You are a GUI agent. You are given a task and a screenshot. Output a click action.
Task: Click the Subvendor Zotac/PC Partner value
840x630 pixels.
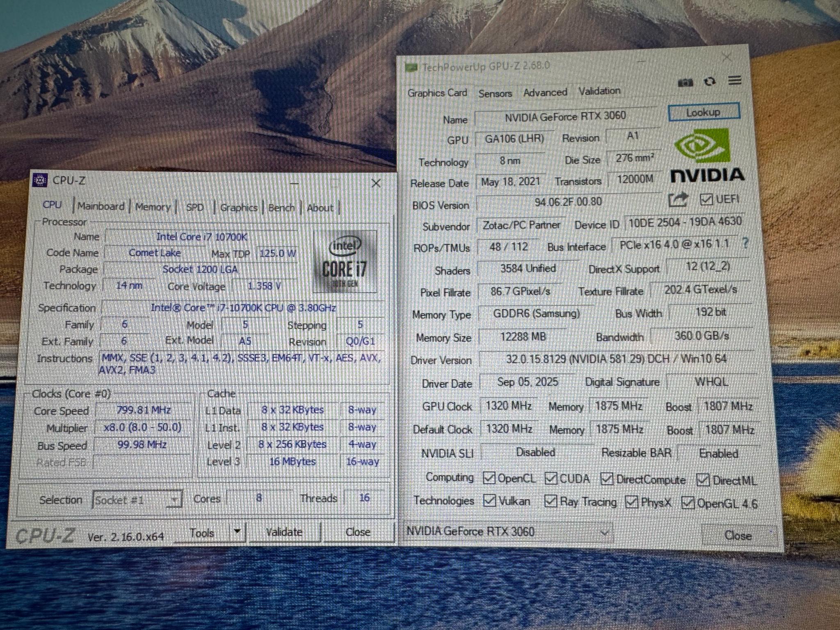(x=522, y=225)
